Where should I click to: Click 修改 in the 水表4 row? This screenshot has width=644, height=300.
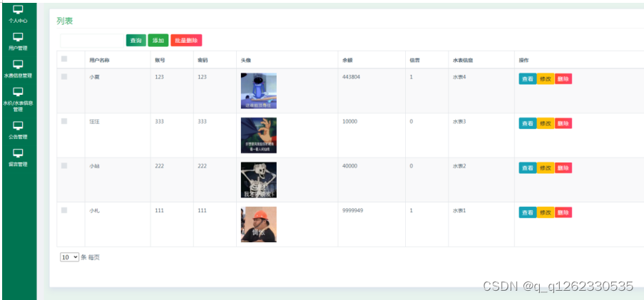[546, 79]
